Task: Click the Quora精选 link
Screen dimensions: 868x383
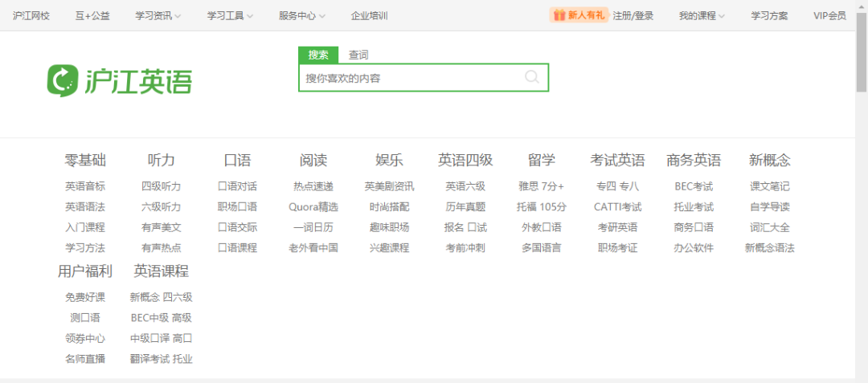Action: [313, 206]
